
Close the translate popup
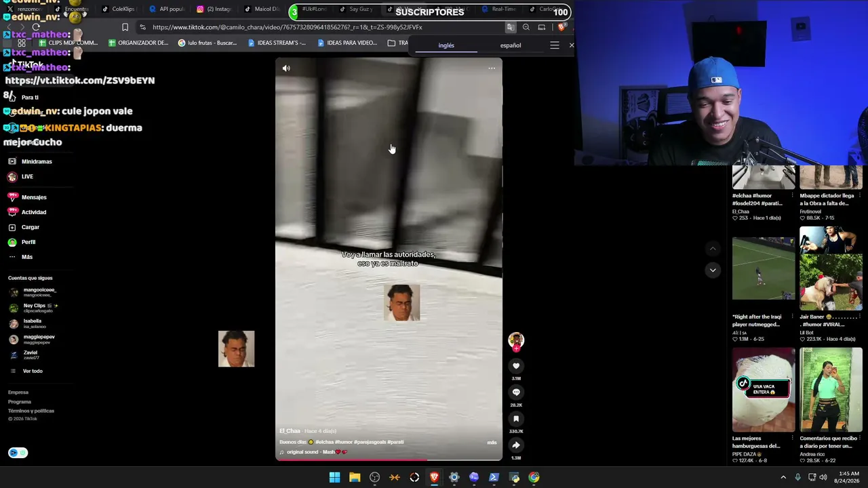click(572, 45)
